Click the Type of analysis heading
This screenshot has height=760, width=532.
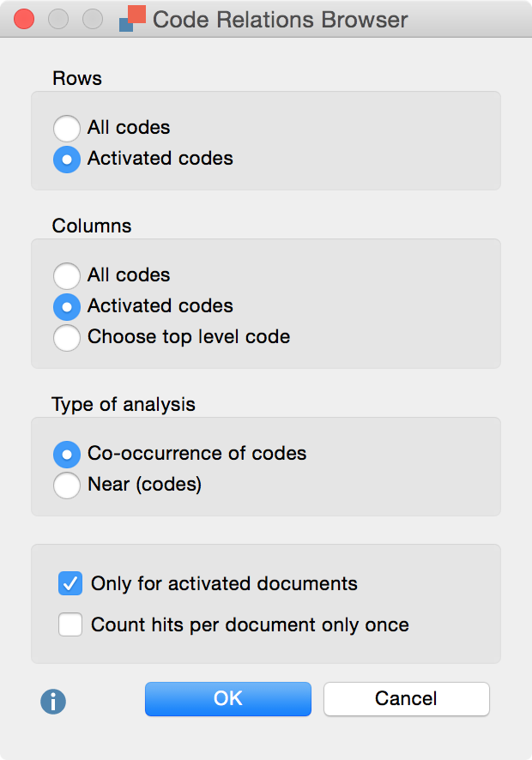[x=124, y=404]
